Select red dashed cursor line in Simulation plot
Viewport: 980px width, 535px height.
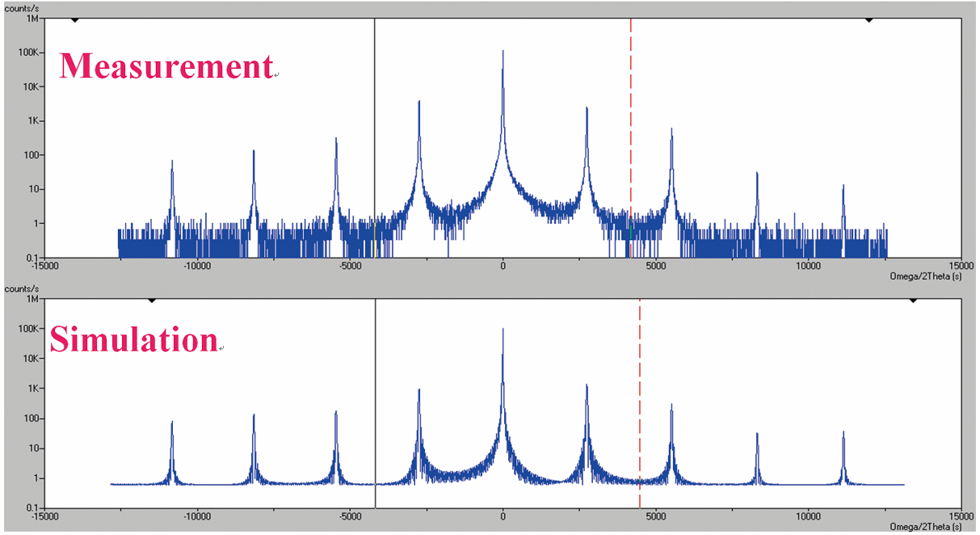640,404
